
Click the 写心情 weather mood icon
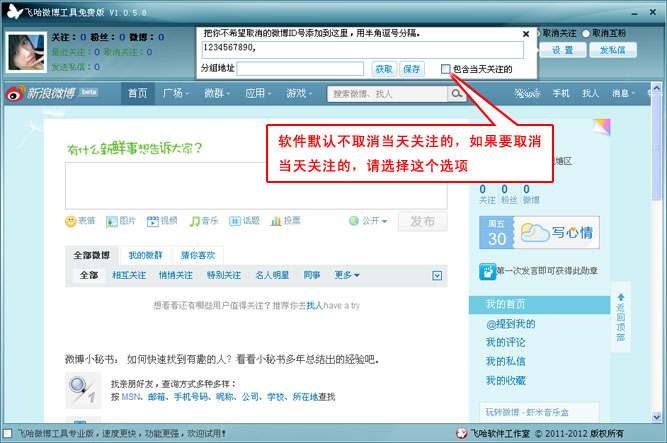535,232
